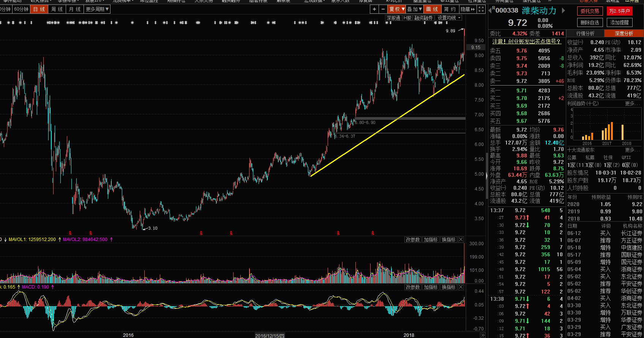Click the red 万2.5开户 button

pos(619,11)
